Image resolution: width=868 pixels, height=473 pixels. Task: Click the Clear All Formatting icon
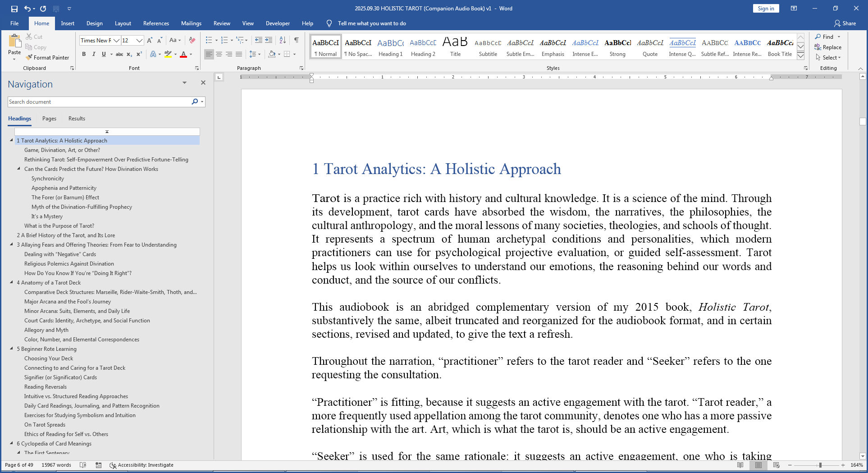click(x=192, y=41)
